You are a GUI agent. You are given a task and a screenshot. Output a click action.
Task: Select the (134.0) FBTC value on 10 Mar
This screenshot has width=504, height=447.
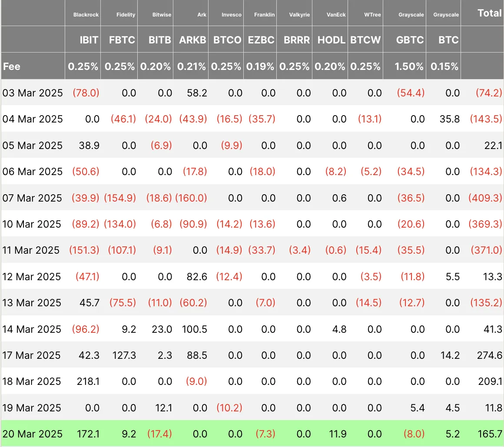tap(119, 224)
